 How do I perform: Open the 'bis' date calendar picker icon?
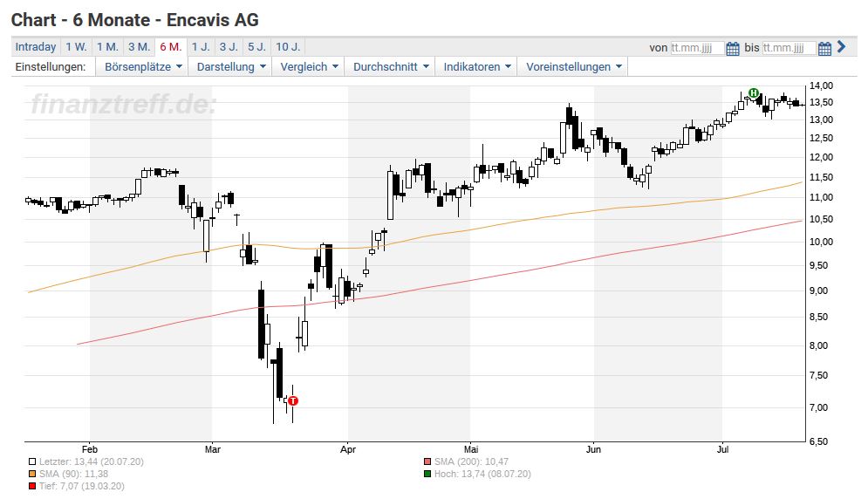(x=824, y=48)
